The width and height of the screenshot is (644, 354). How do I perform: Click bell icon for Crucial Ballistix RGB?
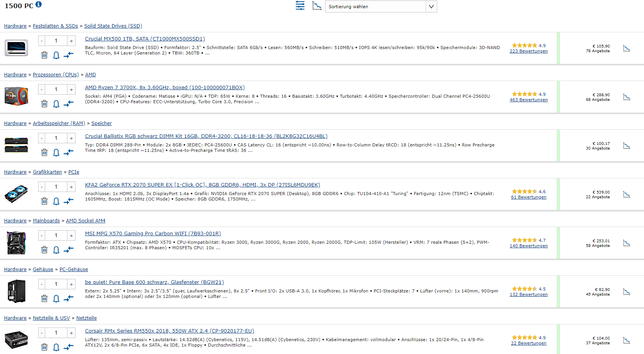(56, 153)
